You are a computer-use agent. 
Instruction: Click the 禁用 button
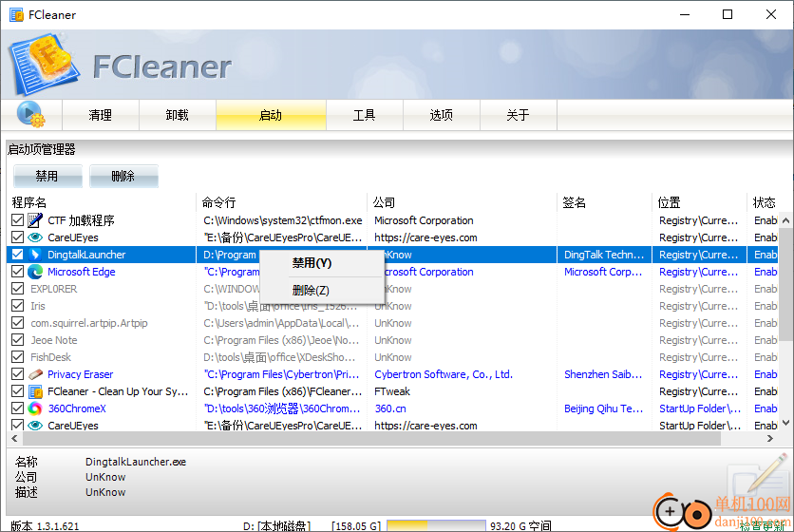tap(47, 177)
